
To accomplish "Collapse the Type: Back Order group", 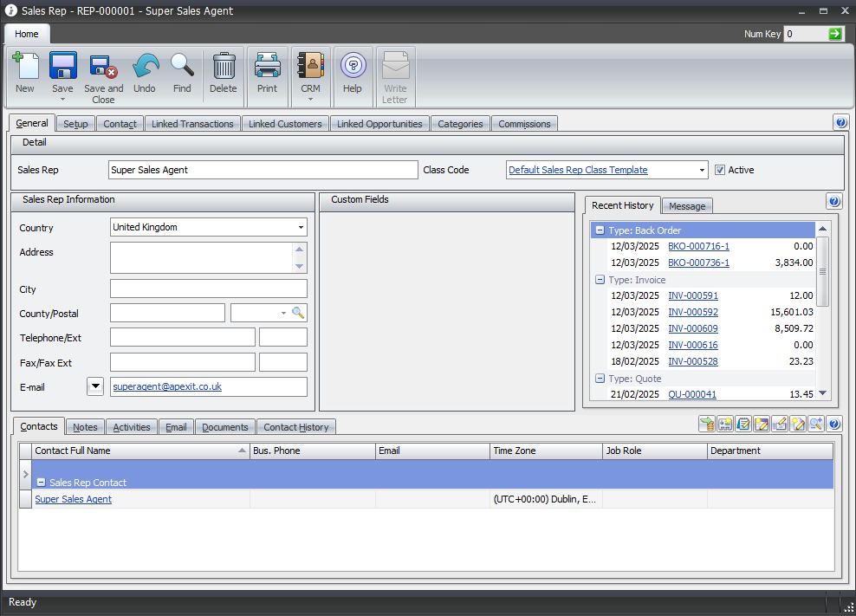I will point(600,230).
